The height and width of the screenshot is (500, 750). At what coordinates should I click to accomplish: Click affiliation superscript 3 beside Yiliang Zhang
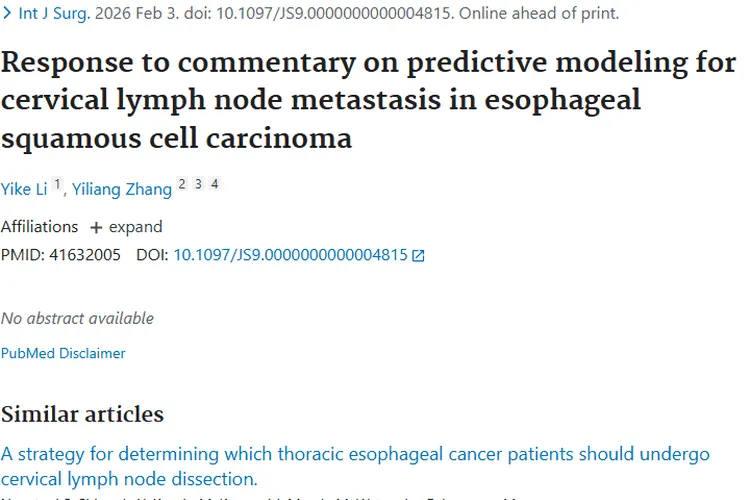[x=199, y=185]
